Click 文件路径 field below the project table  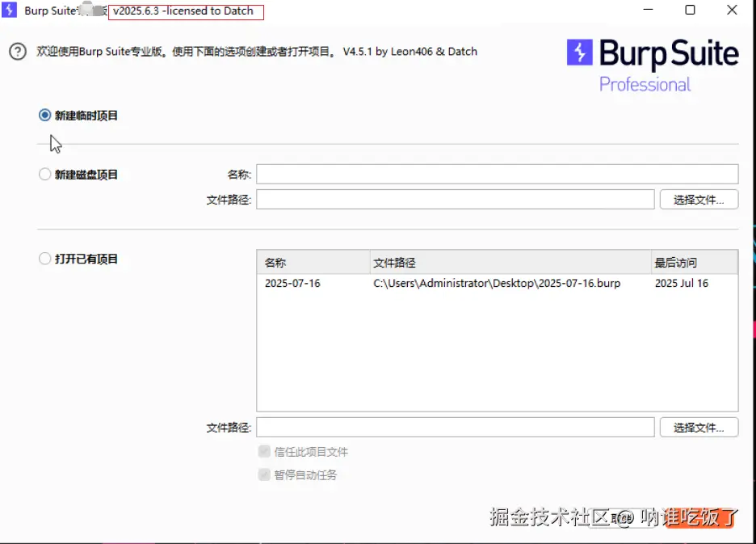(x=456, y=427)
